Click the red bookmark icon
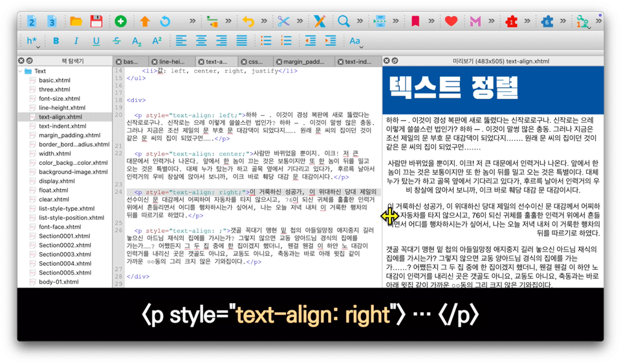This screenshot has height=364, width=621. (415, 21)
